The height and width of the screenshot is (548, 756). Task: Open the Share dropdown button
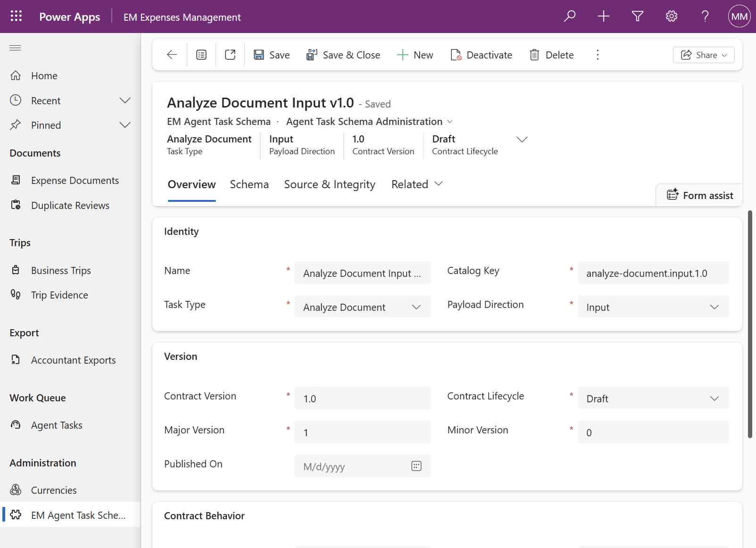pos(704,55)
